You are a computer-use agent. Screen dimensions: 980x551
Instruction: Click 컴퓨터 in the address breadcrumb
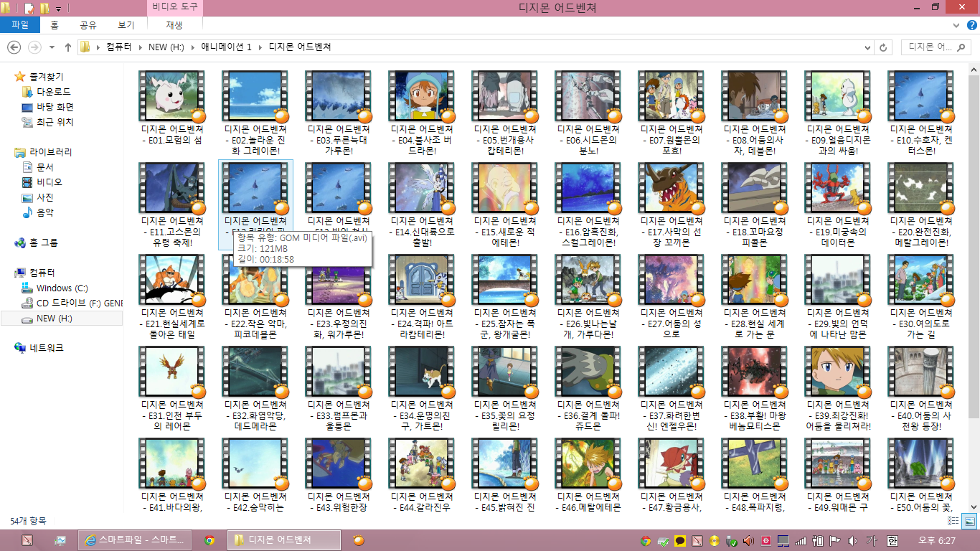[x=118, y=47]
